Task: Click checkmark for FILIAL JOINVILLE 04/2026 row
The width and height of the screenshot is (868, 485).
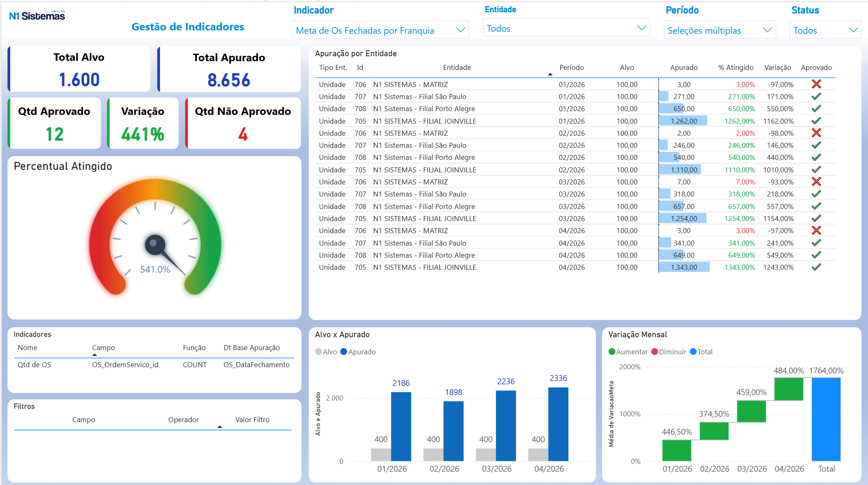Action: pos(816,267)
